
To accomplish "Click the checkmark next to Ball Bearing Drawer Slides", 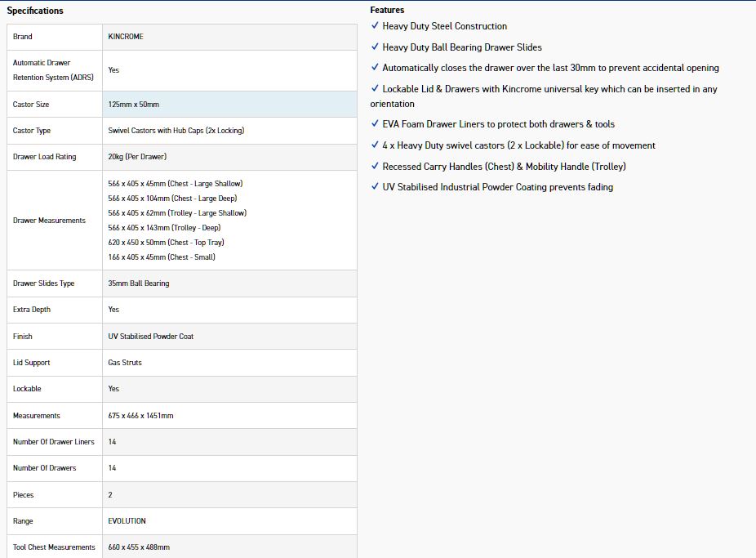I will coord(375,47).
